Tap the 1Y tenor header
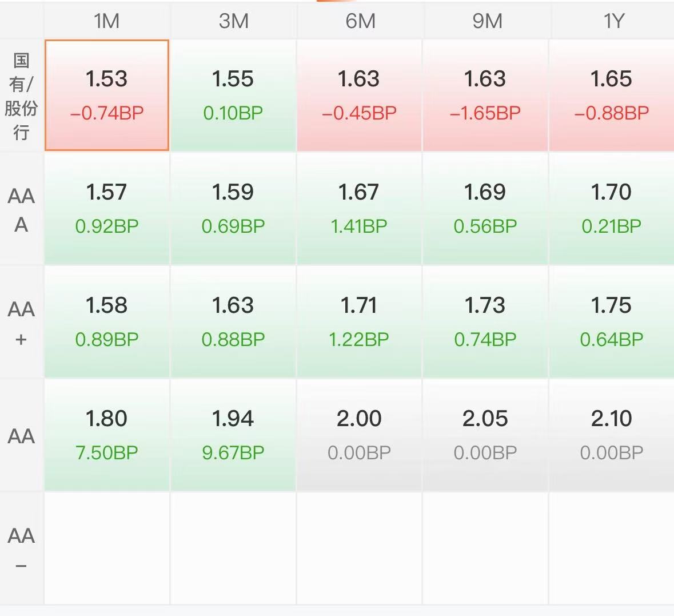This screenshot has width=674, height=616. (612, 21)
